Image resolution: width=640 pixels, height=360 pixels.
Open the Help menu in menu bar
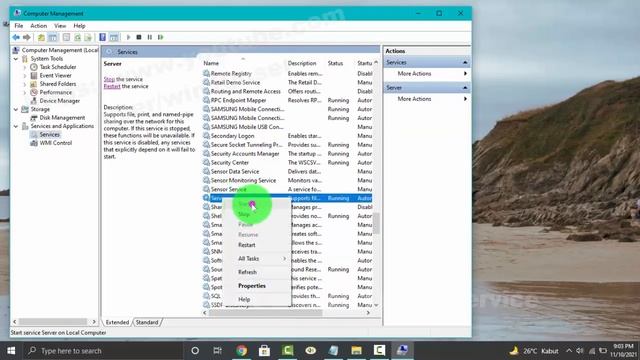coord(79,26)
